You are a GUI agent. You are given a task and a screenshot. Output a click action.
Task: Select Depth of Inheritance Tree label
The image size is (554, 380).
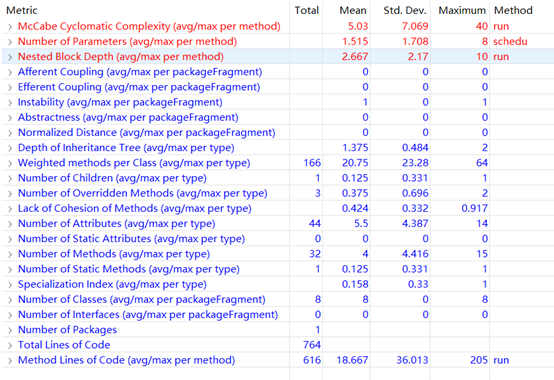click(x=126, y=148)
